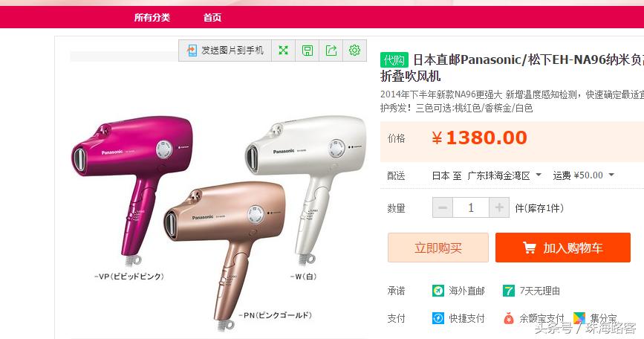
Task: Click the 集分宝 colorful icon
Action: pos(579,318)
